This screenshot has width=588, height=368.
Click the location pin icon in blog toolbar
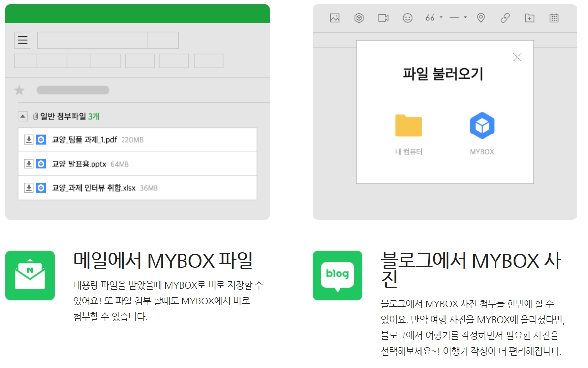tap(481, 18)
